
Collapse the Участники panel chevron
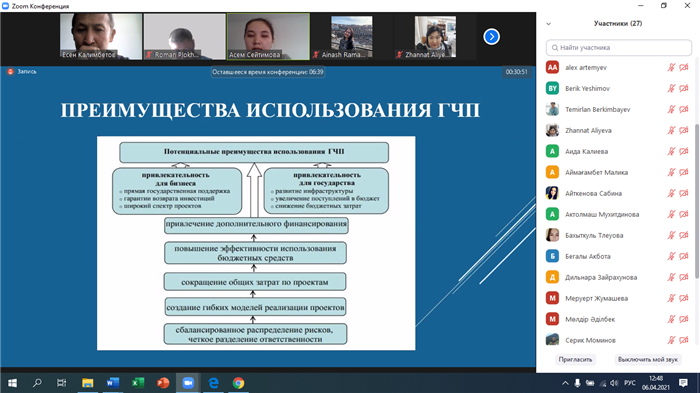point(549,24)
